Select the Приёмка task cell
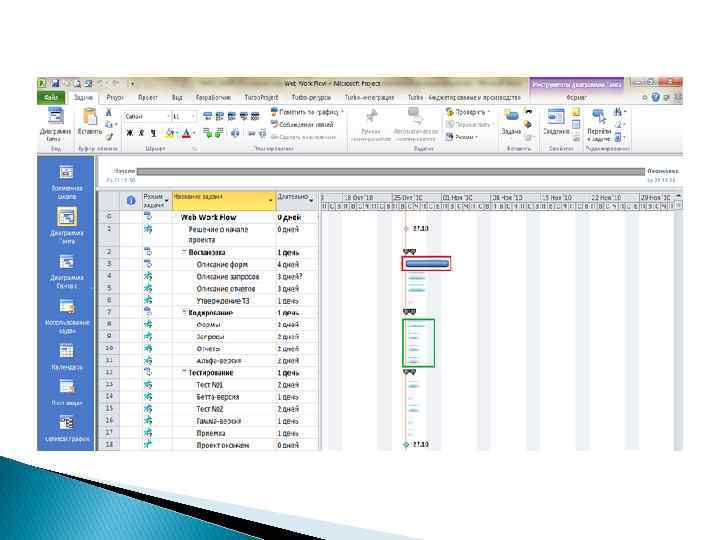 [224, 433]
